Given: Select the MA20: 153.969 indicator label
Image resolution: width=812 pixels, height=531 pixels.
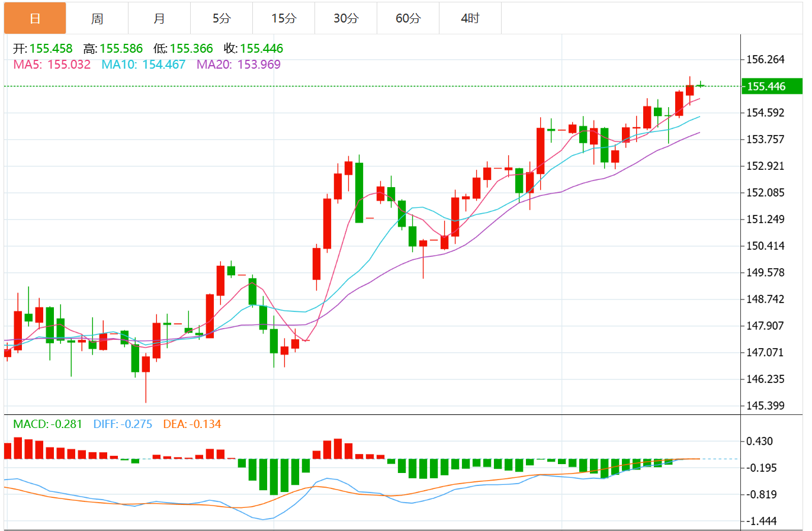Looking at the screenshot, I should click(239, 65).
